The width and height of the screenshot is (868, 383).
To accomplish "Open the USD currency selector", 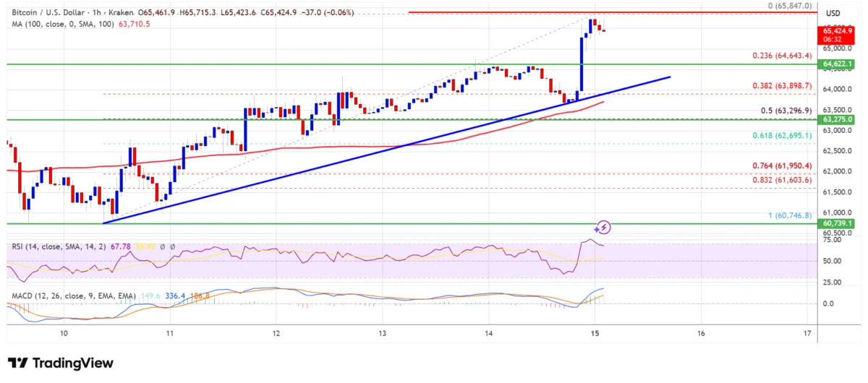I will pyautogui.click(x=833, y=14).
